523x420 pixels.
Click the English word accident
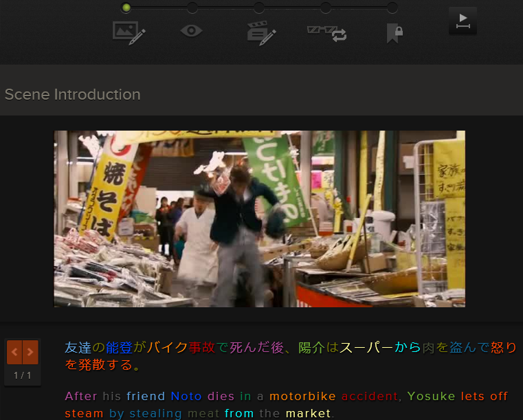point(370,397)
